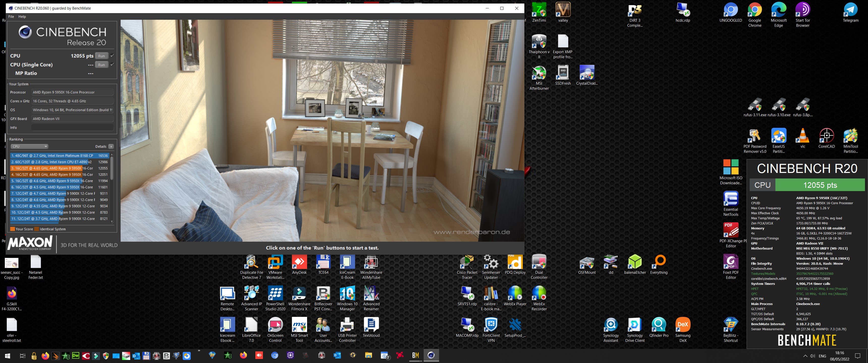Viewport: 868px width, 363px height.
Task: Select ranking row with score 12051
Action: click(59, 175)
